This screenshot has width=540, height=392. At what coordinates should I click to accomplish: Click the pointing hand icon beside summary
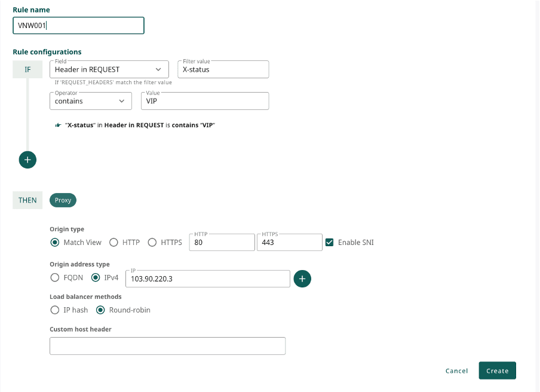click(58, 125)
